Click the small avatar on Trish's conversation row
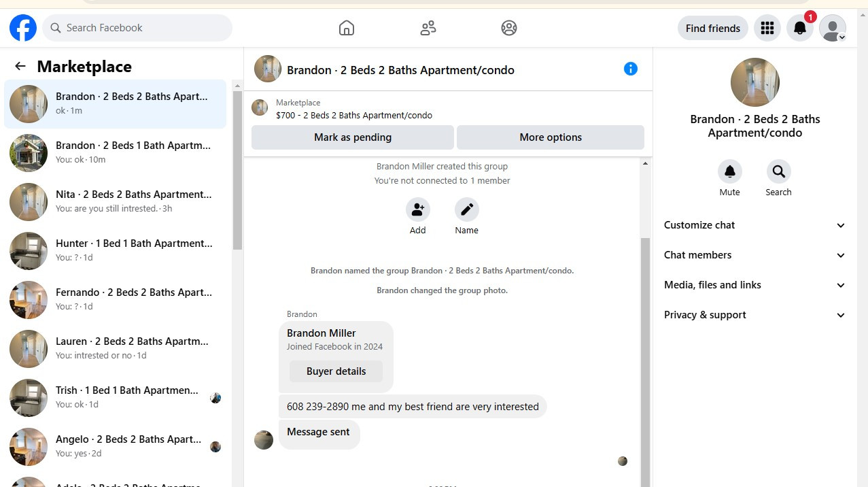This screenshot has height=487, width=868. pyautogui.click(x=215, y=398)
